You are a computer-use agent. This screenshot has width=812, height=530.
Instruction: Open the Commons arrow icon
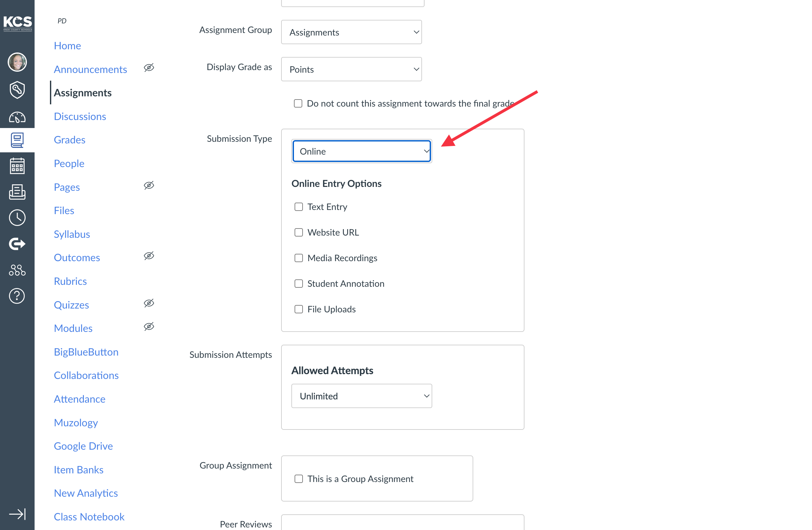(17, 244)
